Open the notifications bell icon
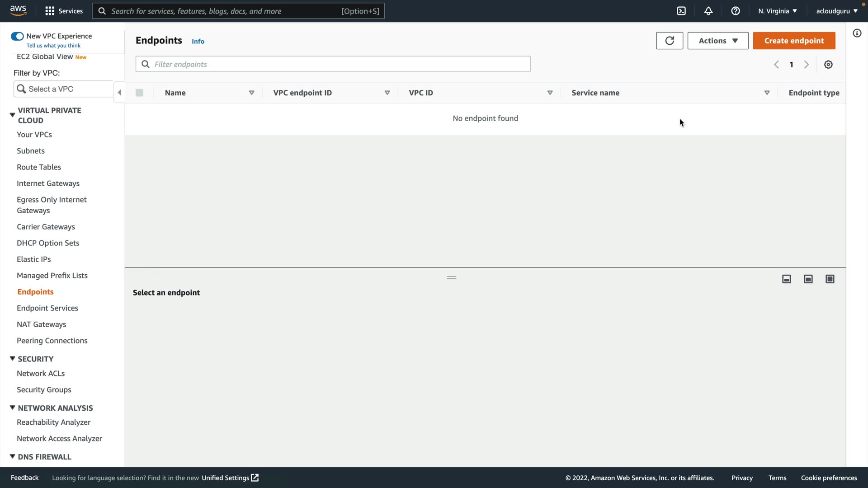Image resolution: width=868 pixels, height=488 pixels. click(x=708, y=11)
